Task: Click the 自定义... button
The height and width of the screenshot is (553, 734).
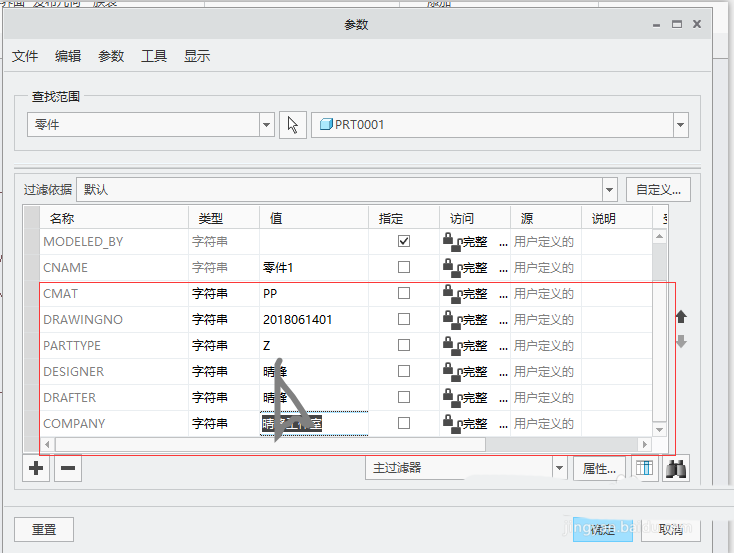Action: (x=658, y=190)
